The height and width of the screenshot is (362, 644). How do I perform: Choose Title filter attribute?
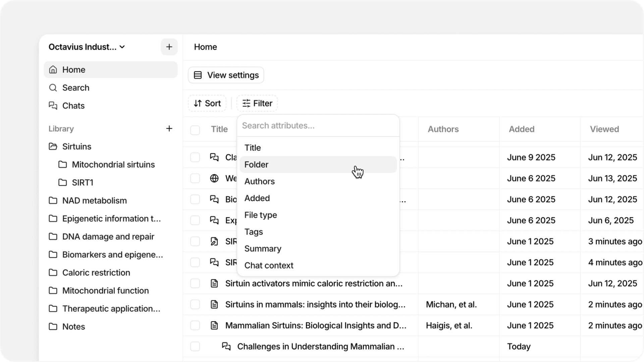click(318, 148)
